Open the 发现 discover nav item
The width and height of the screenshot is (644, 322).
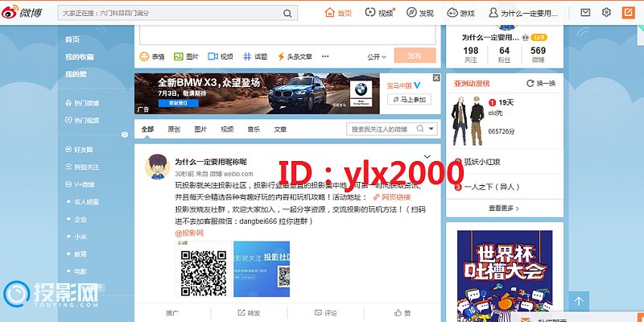coord(420,13)
